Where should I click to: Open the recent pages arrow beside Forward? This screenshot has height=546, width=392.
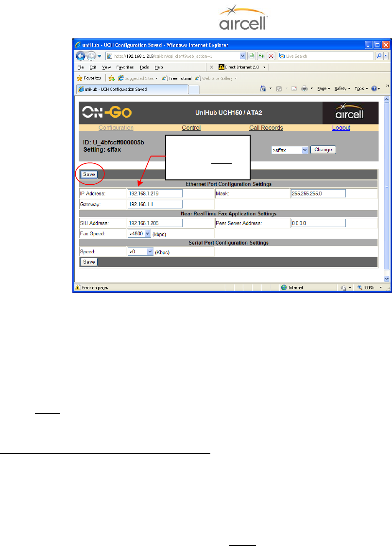(100, 56)
